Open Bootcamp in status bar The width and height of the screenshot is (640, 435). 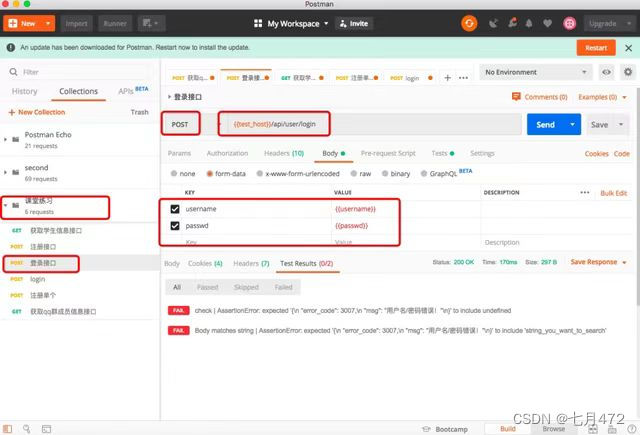(445, 429)
